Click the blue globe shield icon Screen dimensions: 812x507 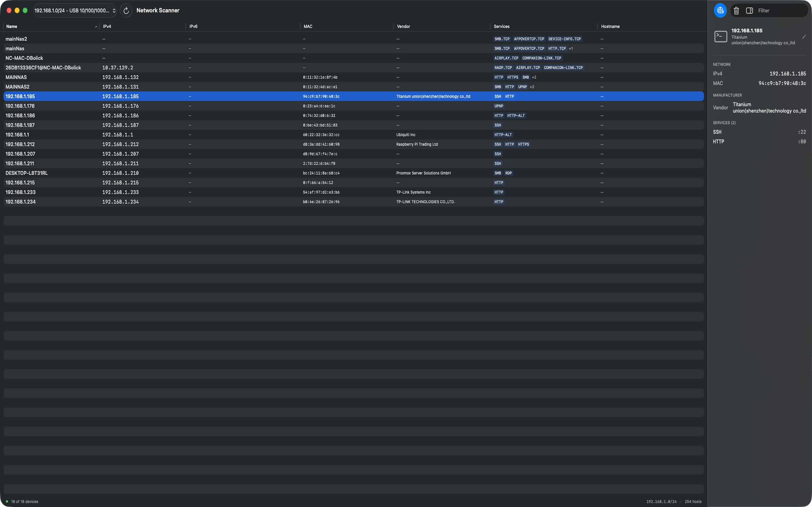pyautogui.click(x=720, y=11)
